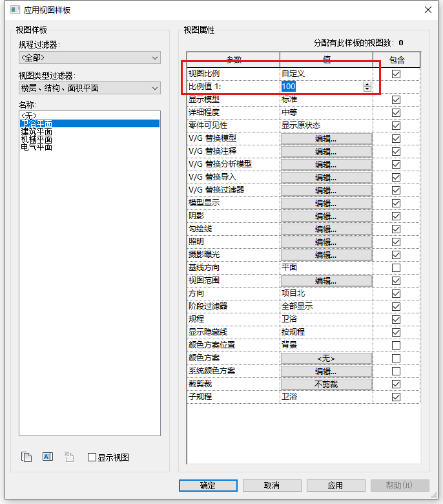Toggle include checkbox for 零件可见性

click(x=396, y=126)
